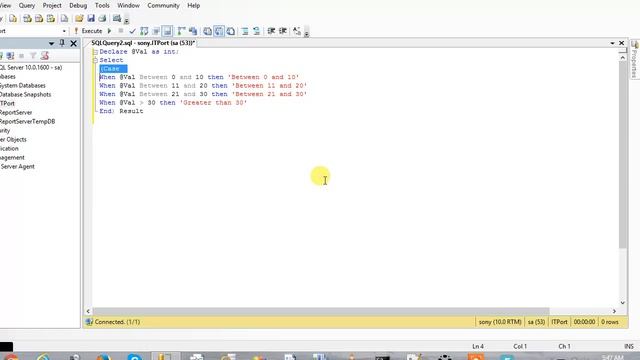Click the vertical scrollbar in the editor

(622, 155)
